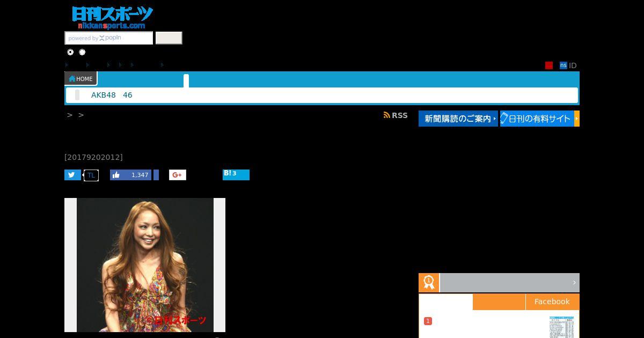The width and height of the screenshot is (644, 338).
Task: Open the Twitter TL count bubble
Action: point(91,175)
